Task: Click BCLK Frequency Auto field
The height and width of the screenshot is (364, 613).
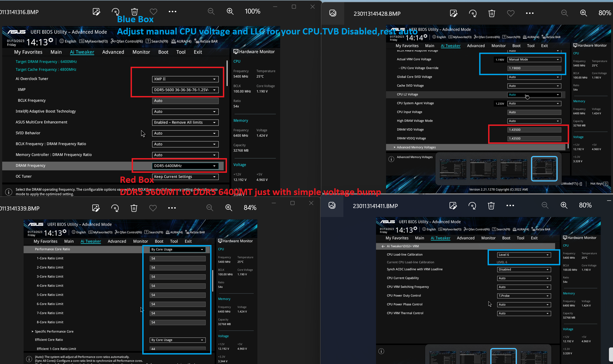Action: coord(185,101)
